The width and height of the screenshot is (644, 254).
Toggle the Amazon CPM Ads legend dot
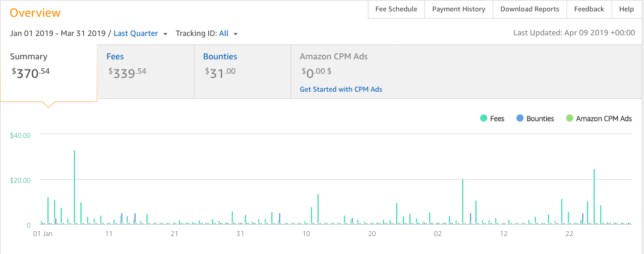click(x=570, y=119)
